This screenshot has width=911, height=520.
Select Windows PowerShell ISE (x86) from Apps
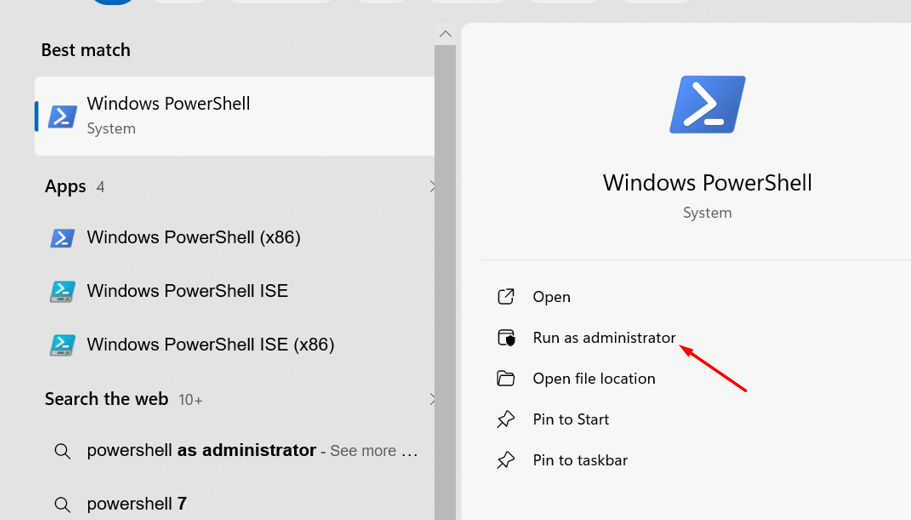coord(210,345)
